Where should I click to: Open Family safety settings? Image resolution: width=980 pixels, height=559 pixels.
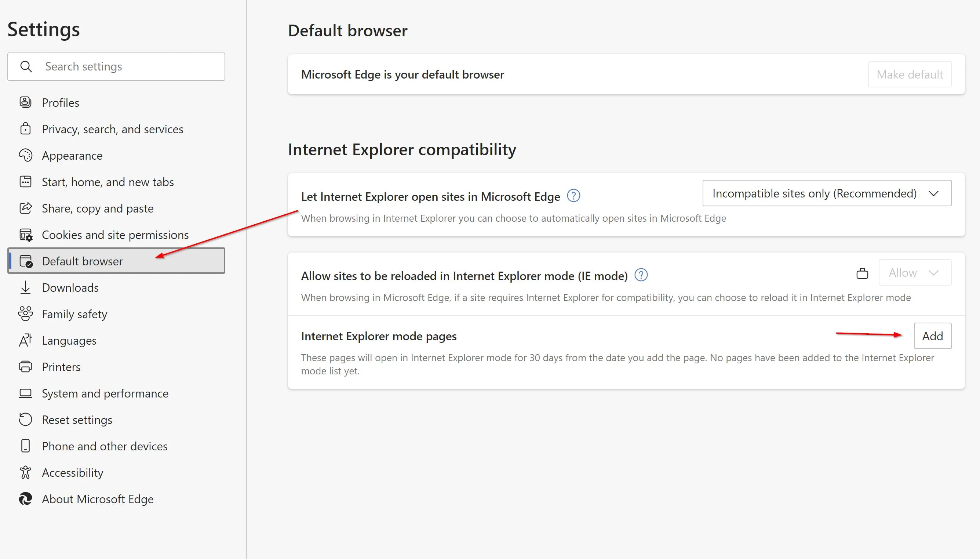point(116,314)
